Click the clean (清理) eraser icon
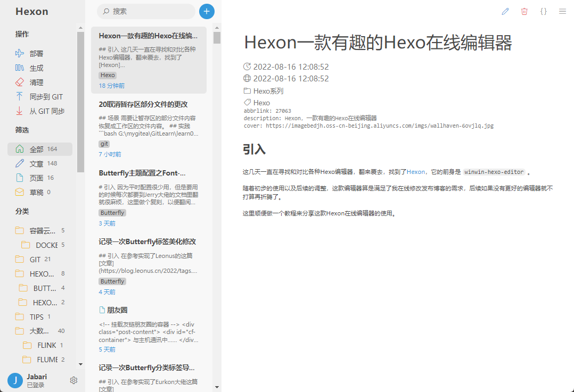Image resolution: width=574 pixels, height=392 pixels. [x=19, y=82]
